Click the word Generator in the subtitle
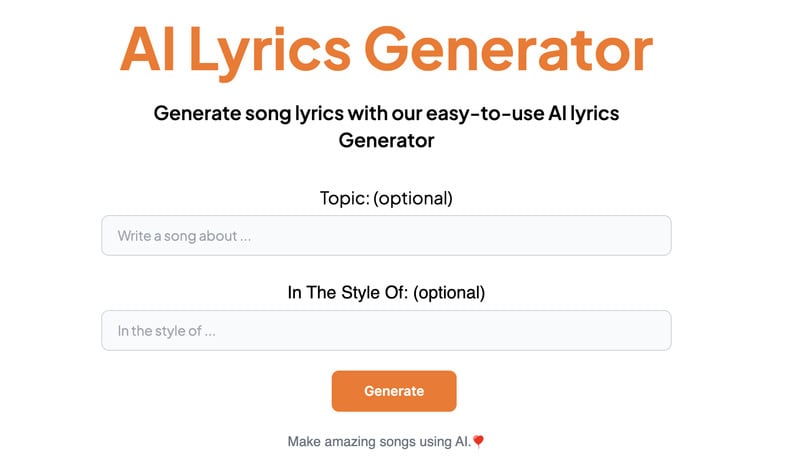The height and width of the screenshot is (466, 799). click(386, 141)
